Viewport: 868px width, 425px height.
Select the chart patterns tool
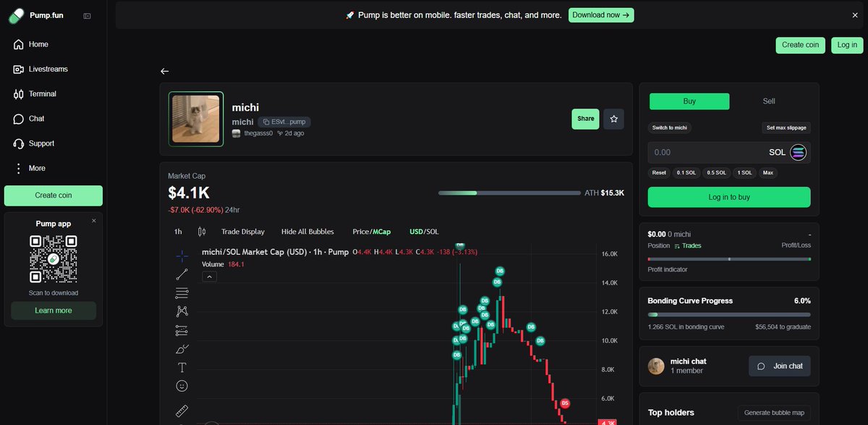coord(182,311)
